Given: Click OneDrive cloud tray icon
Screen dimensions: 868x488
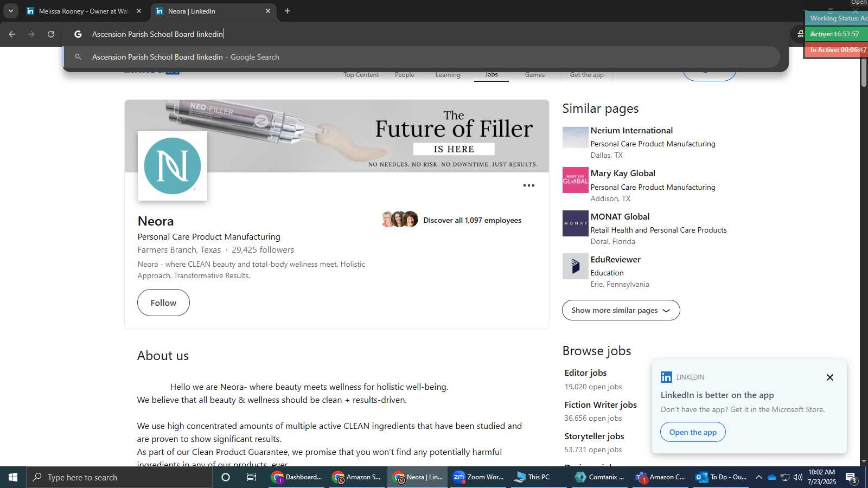Looking at the screenshot, I should click(x=771, y=477).
